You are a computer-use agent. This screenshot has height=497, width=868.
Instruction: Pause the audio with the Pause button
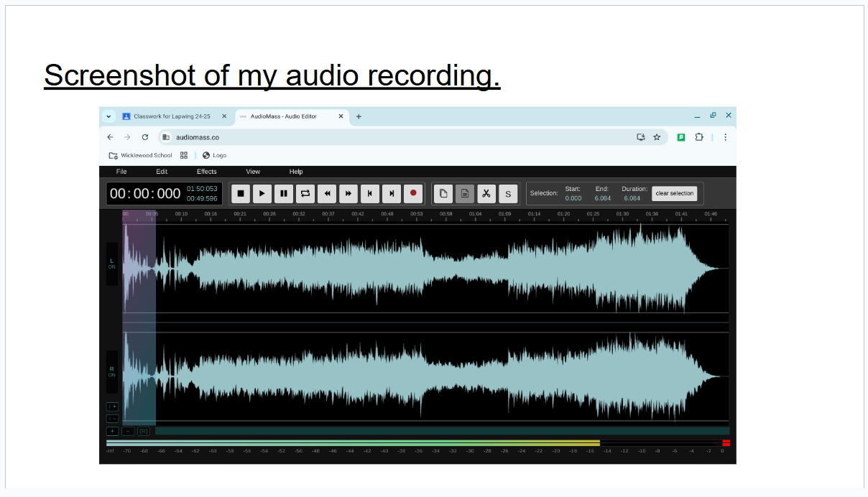coord(284,193)
